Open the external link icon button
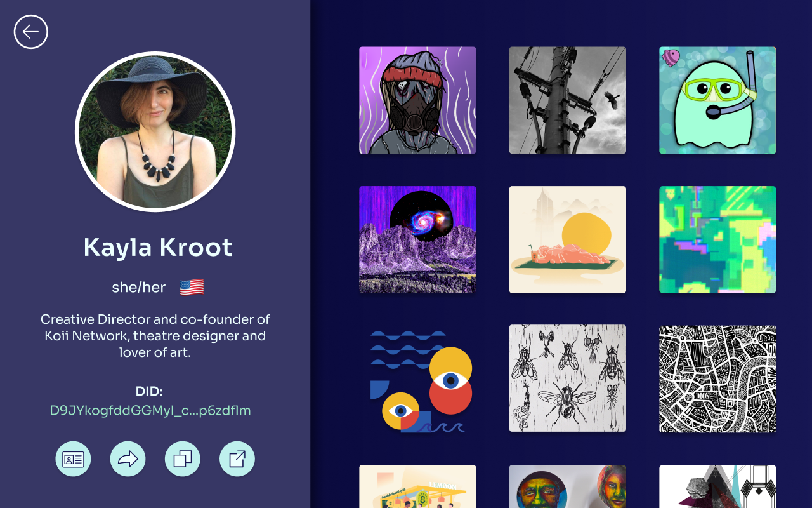 pyautogui.click(x=237, y=458)
